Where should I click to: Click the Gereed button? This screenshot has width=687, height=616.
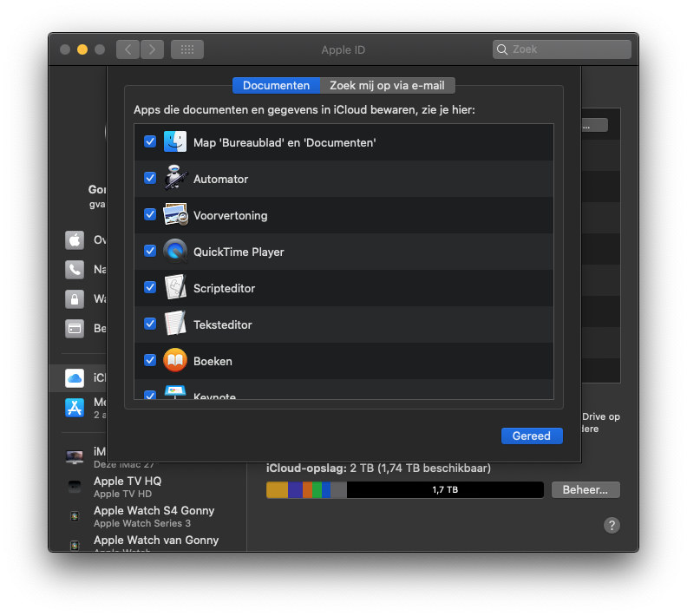[532, 436]
